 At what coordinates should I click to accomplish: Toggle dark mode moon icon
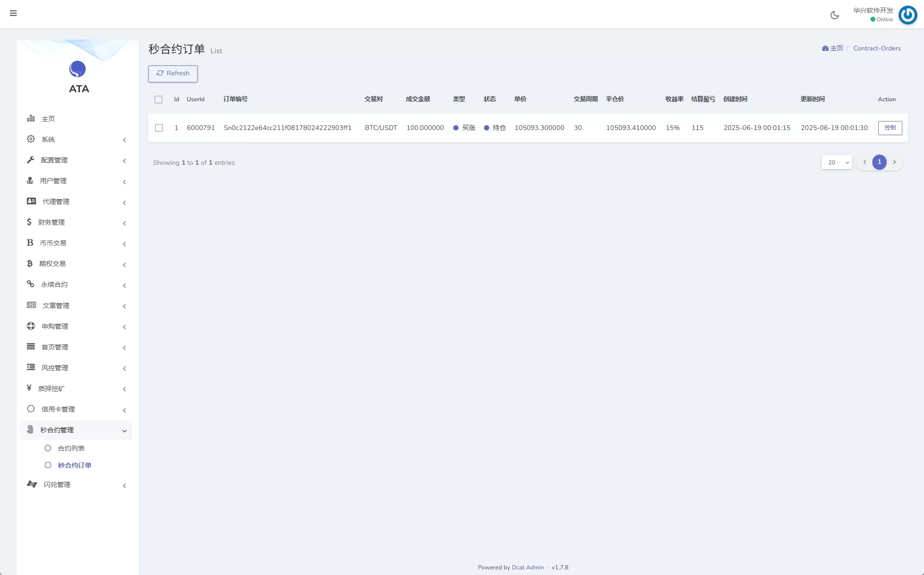point(835,15)
